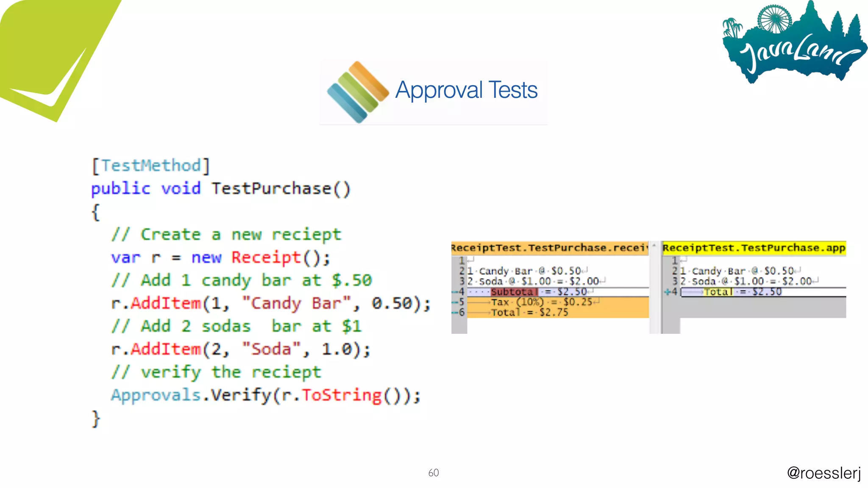Click the minus marker on diff line 5

(x=454, y=302)
